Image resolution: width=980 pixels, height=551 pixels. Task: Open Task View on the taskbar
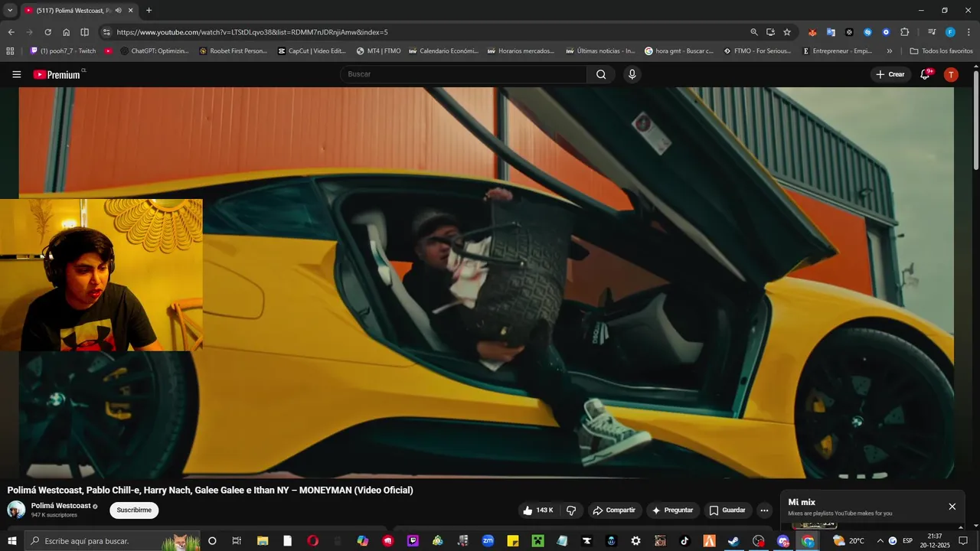237,541
